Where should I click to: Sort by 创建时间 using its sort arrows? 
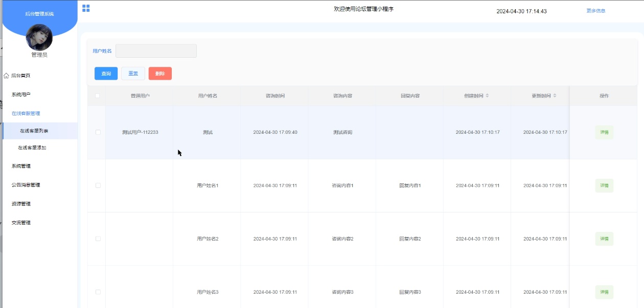pyautogui.click(x=487, y=96)
